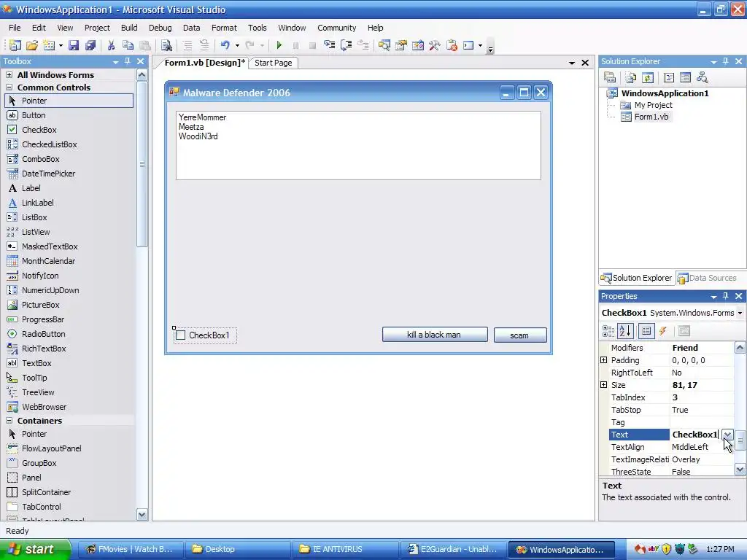Click View Class Diagram icon

click(x=702, y=77)
